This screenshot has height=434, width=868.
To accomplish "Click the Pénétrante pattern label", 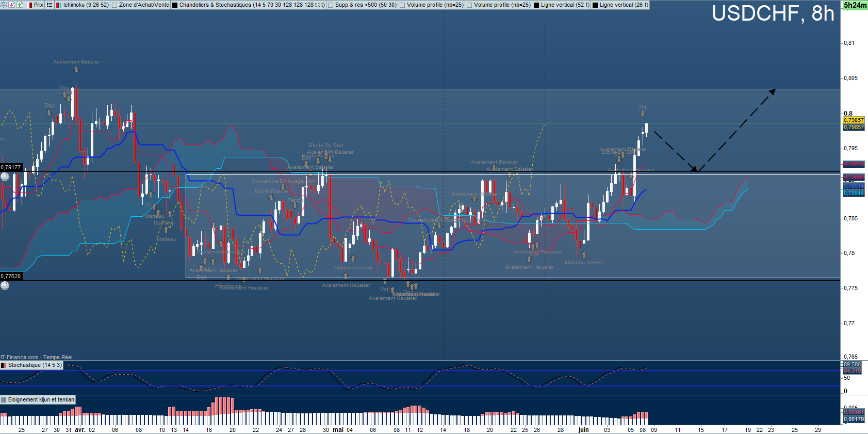I will pos(228,286).
